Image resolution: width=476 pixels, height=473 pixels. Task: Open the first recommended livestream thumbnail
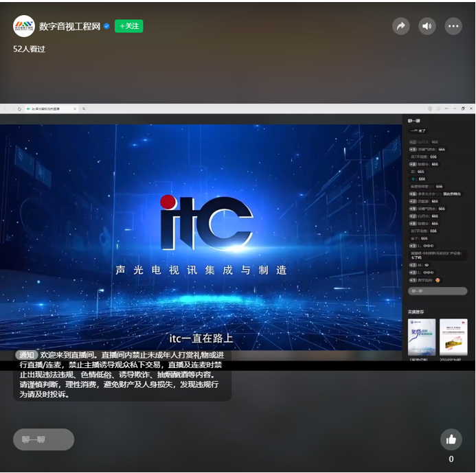pyautogui.click(x=422, y=336)
